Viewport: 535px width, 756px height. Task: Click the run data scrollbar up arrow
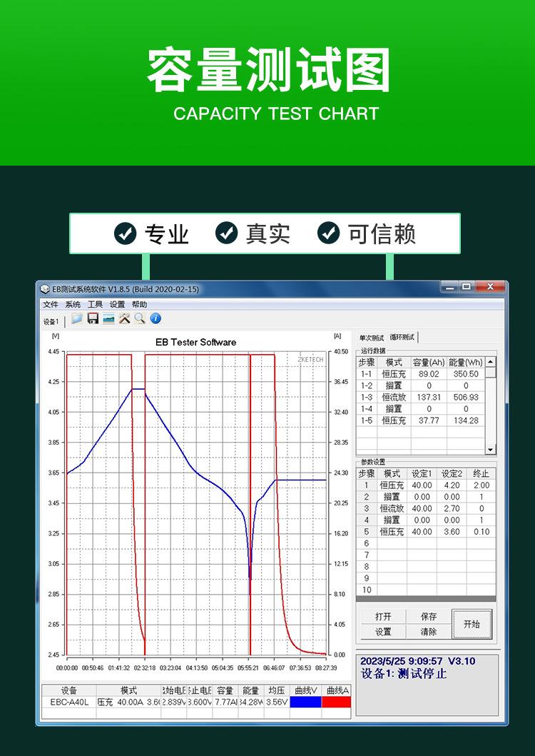[x=490, y=362]
